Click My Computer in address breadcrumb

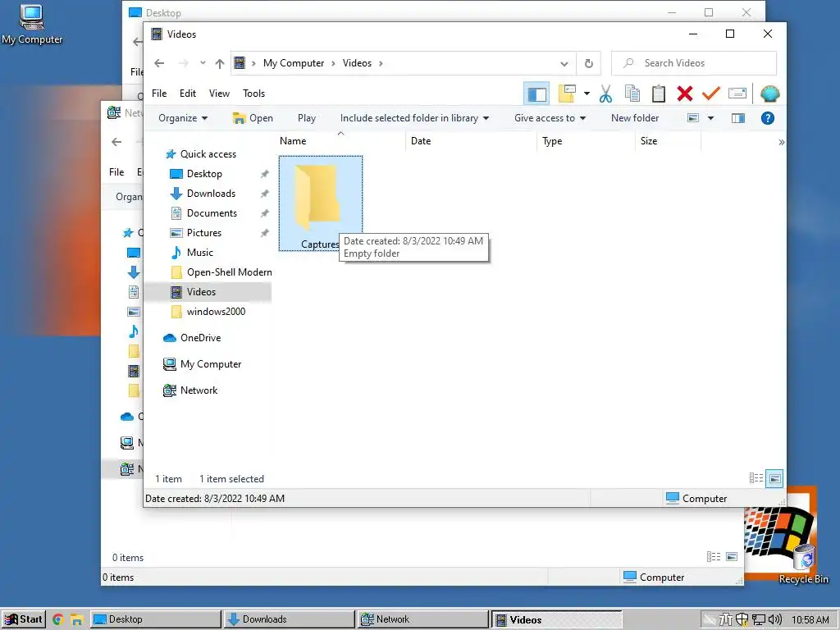(293, 63)
